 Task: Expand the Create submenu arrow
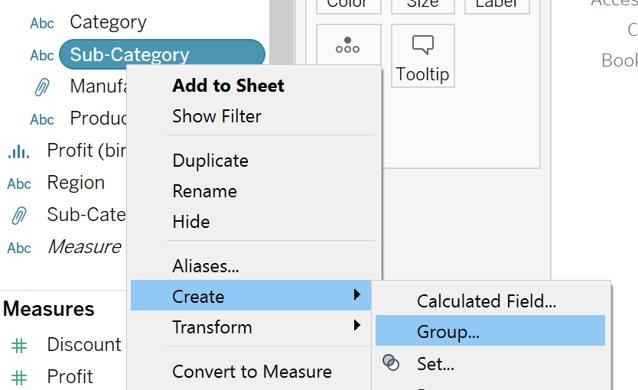pos(357,294)
